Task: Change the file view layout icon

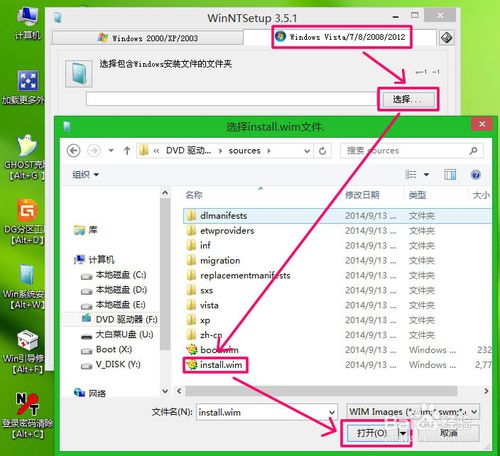Action: 411,174
